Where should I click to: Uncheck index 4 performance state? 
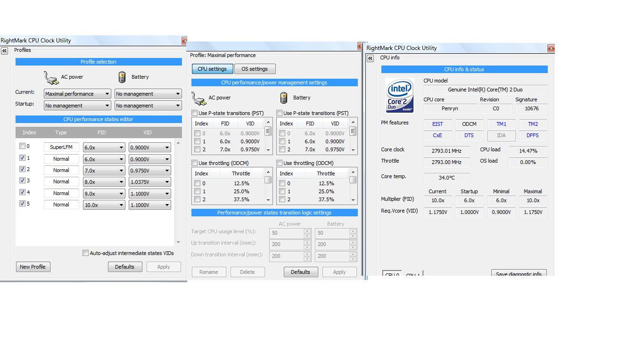coord(22,192)
